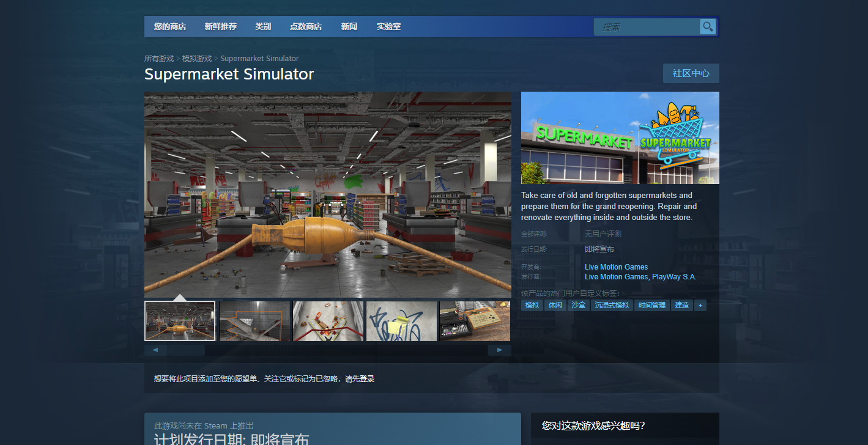
Task: Click the 模拟游戏 breadcrumb link
Action: pyautogui.click(x=197, y=59)
